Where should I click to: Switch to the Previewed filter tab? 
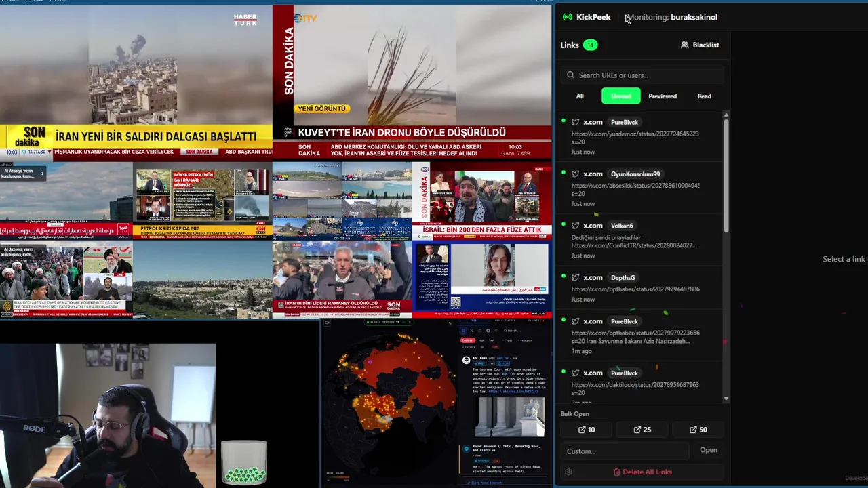click(663, 96)
